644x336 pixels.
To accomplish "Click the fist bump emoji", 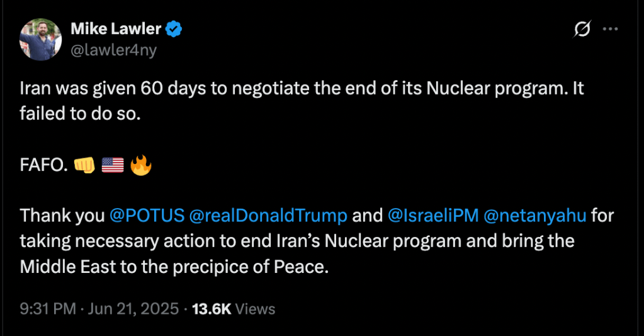I will [x=84, y=166].
